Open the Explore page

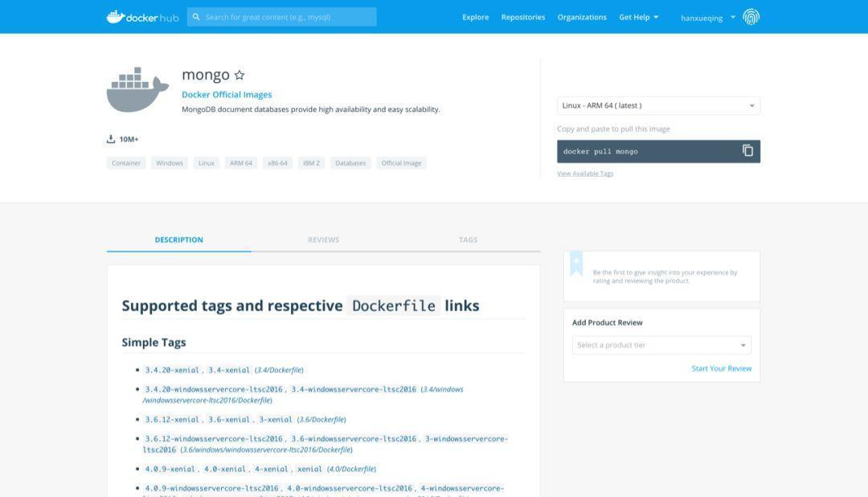tap(476, 17)
